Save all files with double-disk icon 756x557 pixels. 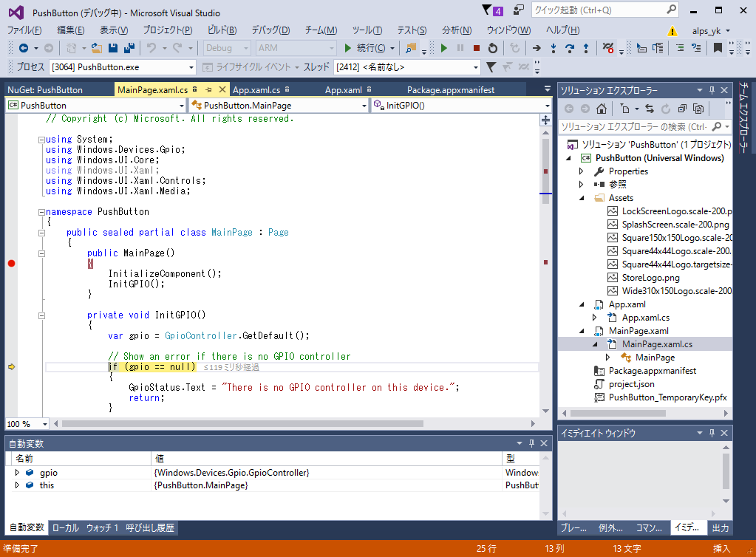click(x=129, y=48)
